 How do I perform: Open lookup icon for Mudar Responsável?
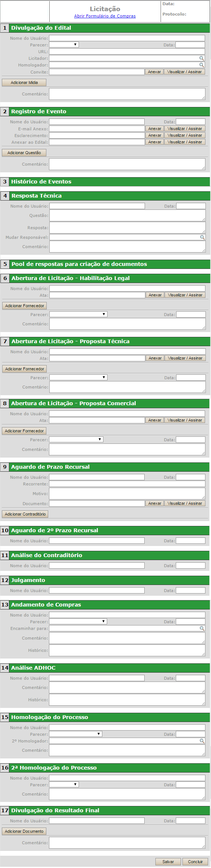coord(202,237)
